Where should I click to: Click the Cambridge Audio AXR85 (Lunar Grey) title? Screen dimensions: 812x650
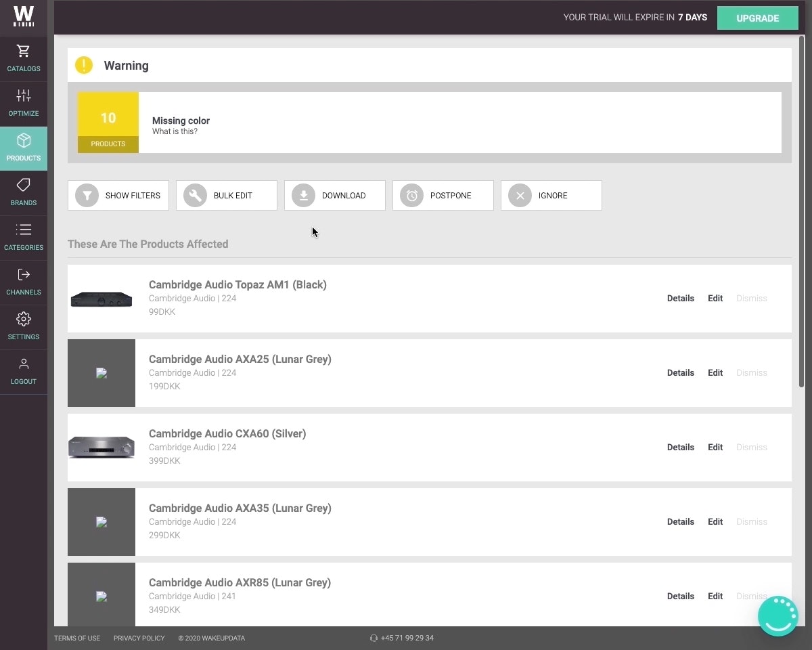[x=240, y=582]
